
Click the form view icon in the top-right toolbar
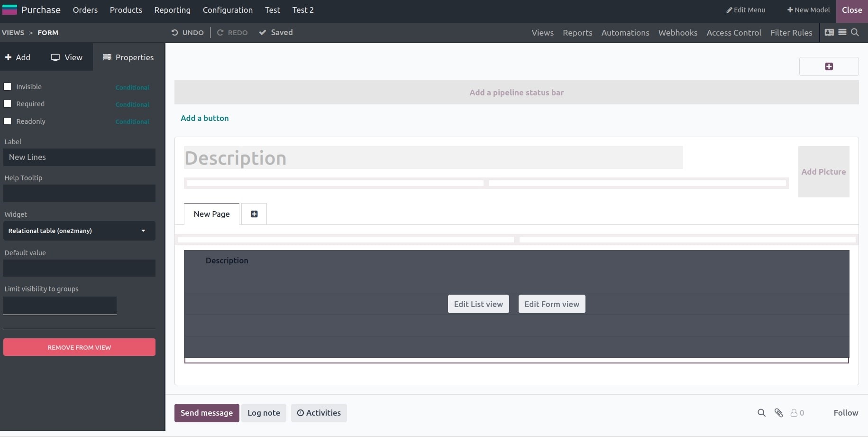pos(829,32)
